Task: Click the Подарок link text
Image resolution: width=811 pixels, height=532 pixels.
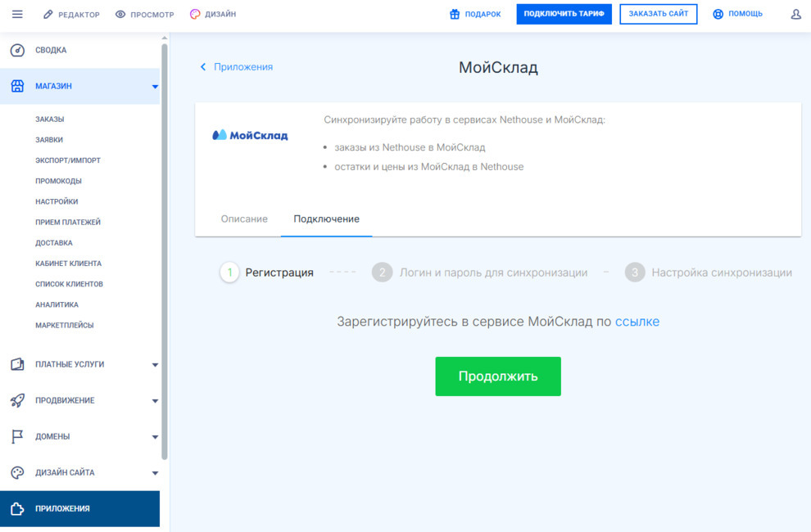Action: (x=483, y=15)
